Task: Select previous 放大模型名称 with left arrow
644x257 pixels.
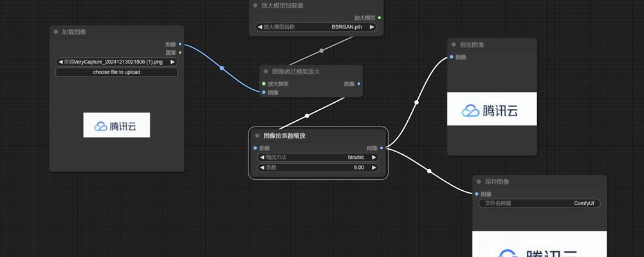Action: click(x=259, y=27)
